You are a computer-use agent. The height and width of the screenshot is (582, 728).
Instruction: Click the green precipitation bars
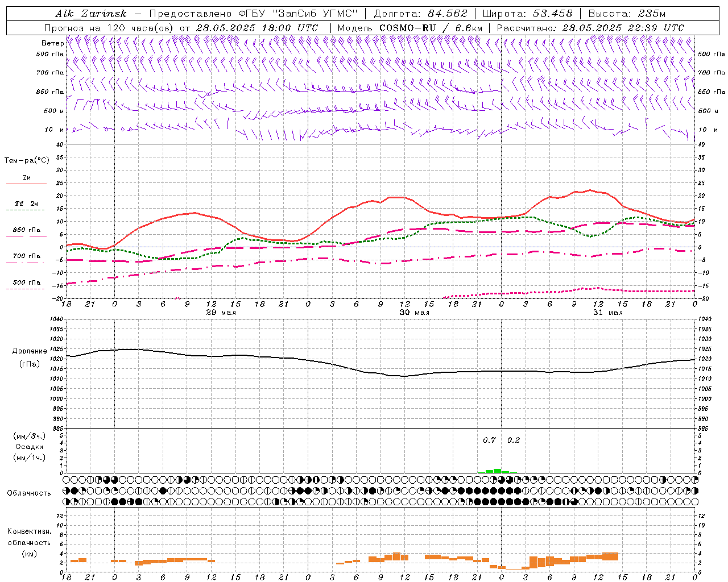pos(497,471)
